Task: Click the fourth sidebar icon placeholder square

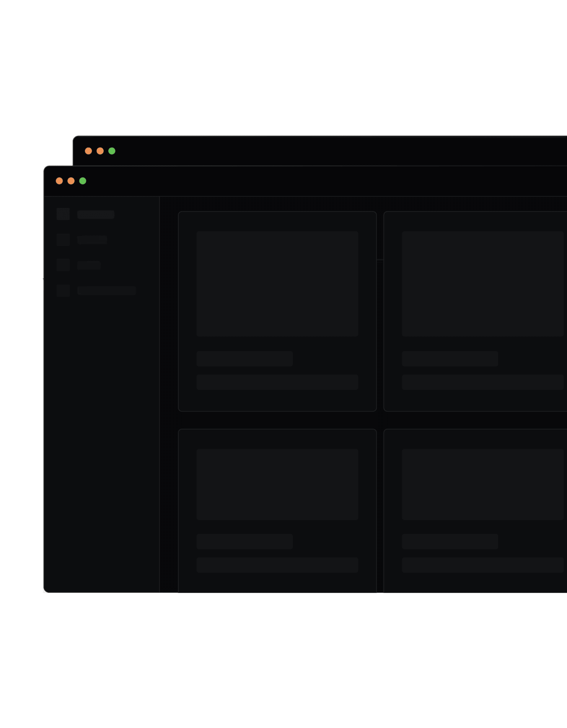Action: point(63,291)
